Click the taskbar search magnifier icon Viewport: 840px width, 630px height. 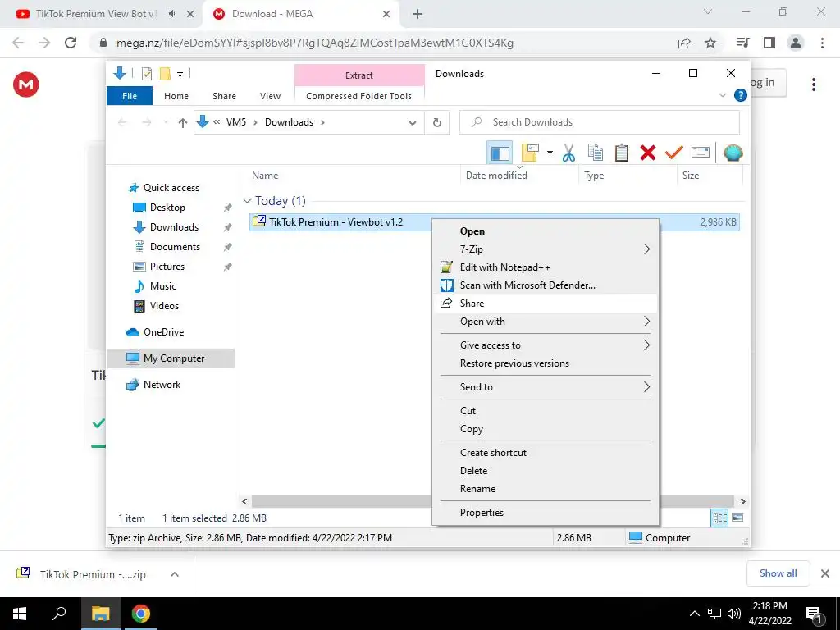(59, 614)
